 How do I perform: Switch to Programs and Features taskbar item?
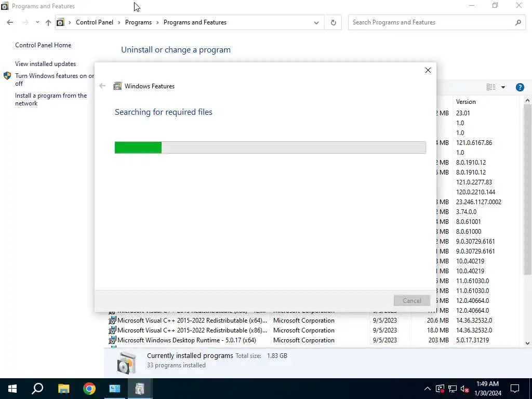click(x=140, y=389)
